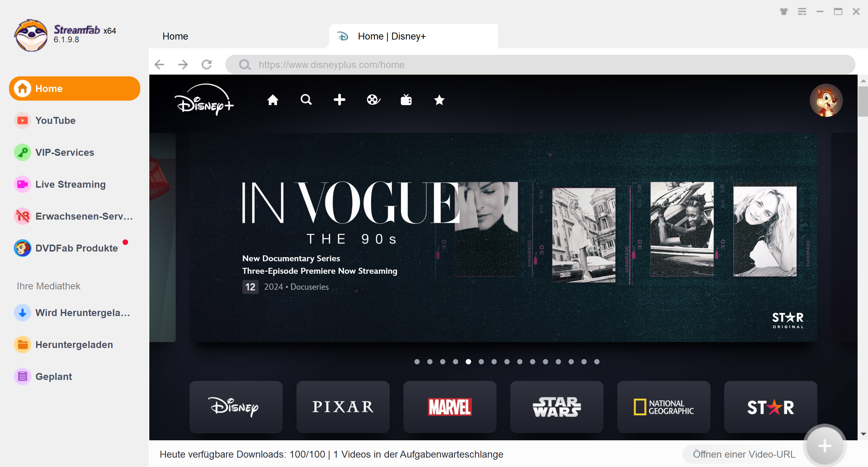Go to Disney+ home via house icon
Image resolution: width=868 pixels, height=467 pixels.
pos(273,100)
